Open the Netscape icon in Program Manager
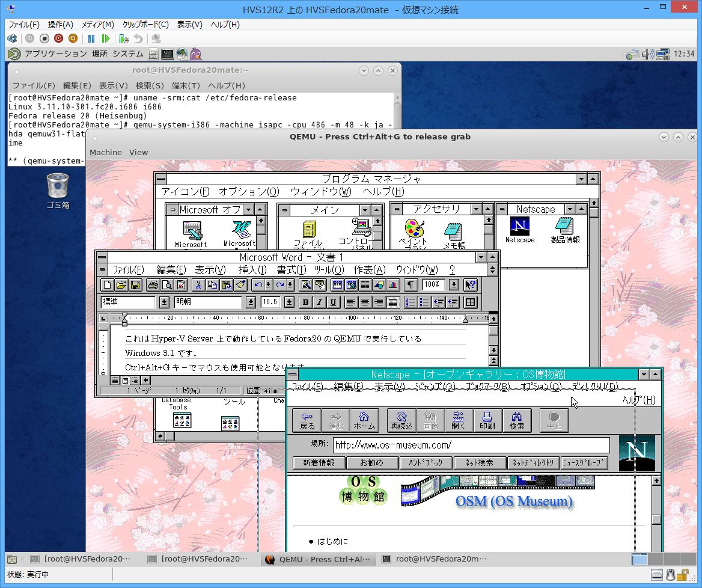The width and height of the screenshot is (702, 588). click(520, 230)
